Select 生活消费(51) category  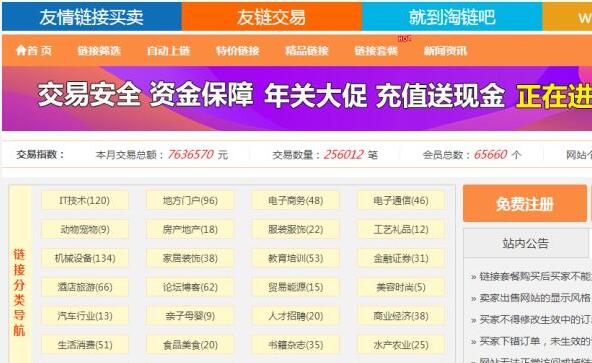point(85,344)
